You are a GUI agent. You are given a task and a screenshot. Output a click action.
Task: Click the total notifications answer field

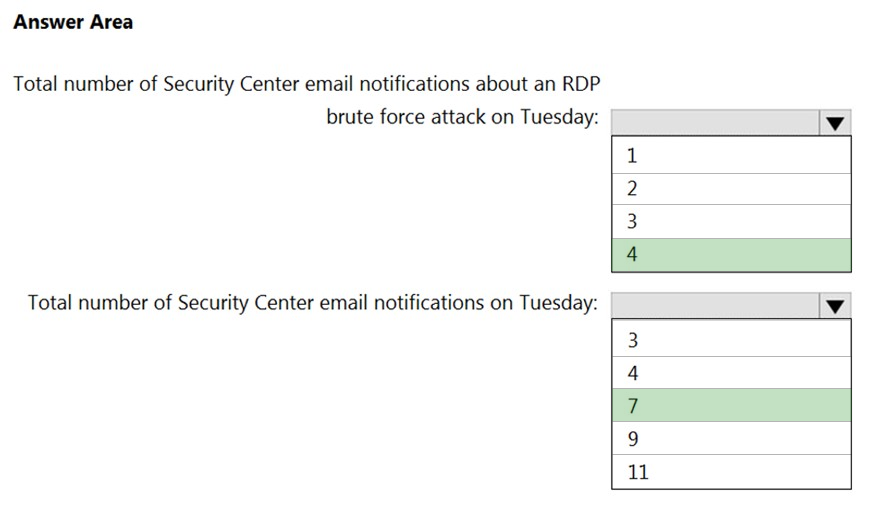pos(715,306)
